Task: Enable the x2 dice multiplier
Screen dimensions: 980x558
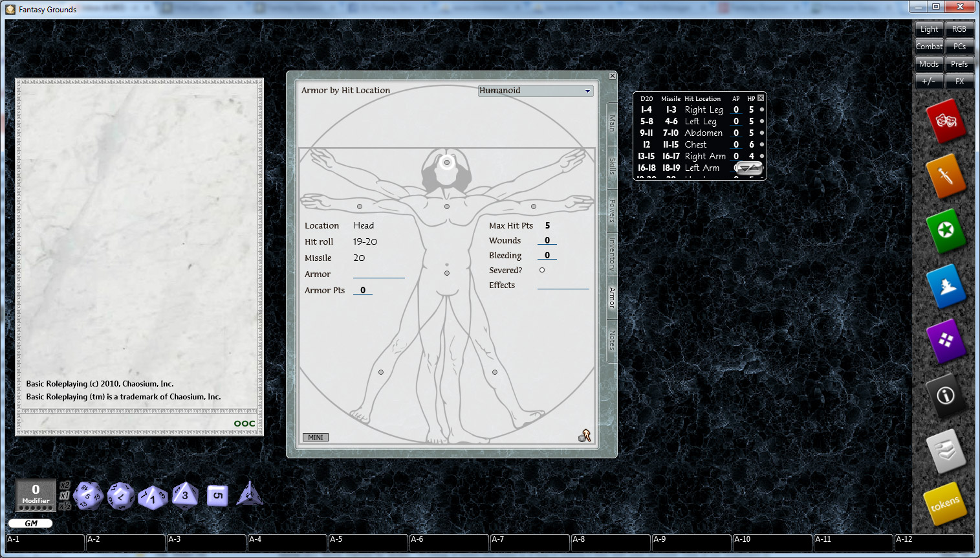Action: (63, 485)
